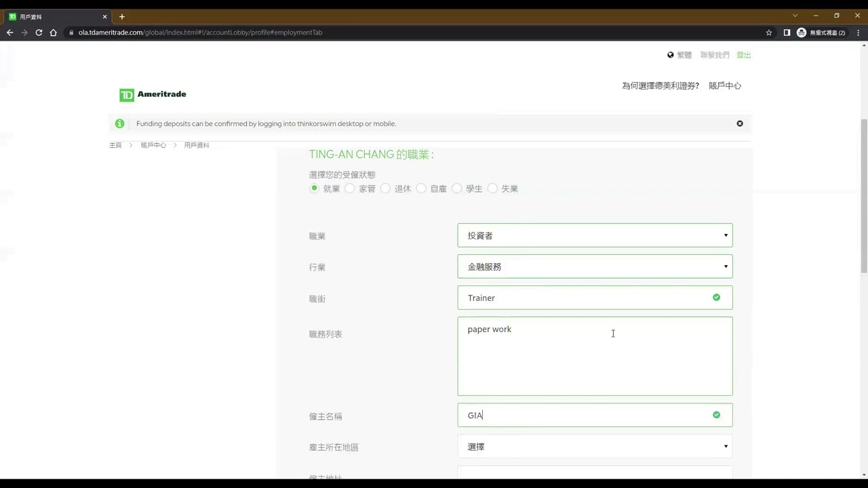The height and width of the screenshot is (488, 868).
Task: Close the 用戶資料 browser tab
Action: tap(105, 16)
